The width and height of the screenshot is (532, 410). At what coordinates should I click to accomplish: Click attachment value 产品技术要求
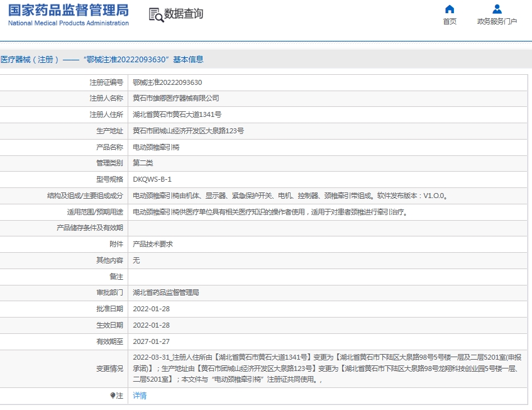click(153, 245)
